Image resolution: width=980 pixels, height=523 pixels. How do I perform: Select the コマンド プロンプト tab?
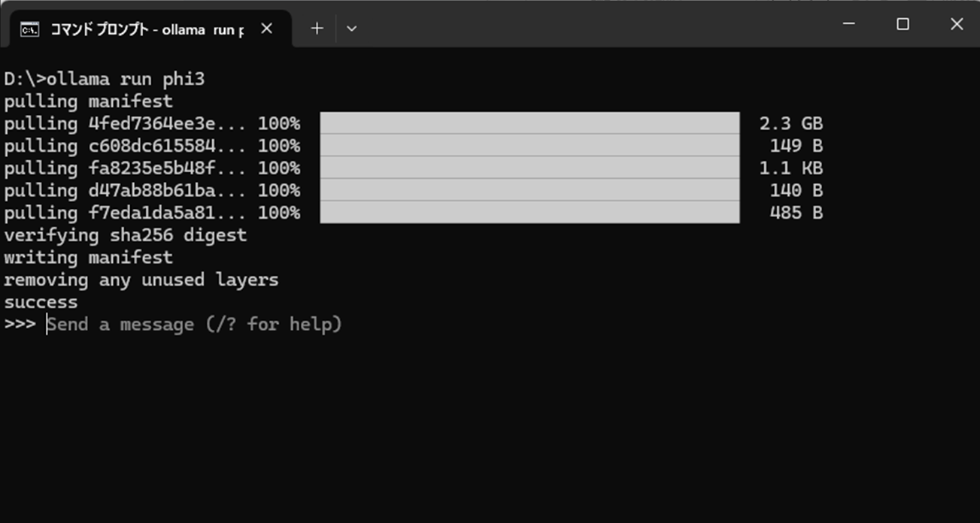[x=135, y=28]
